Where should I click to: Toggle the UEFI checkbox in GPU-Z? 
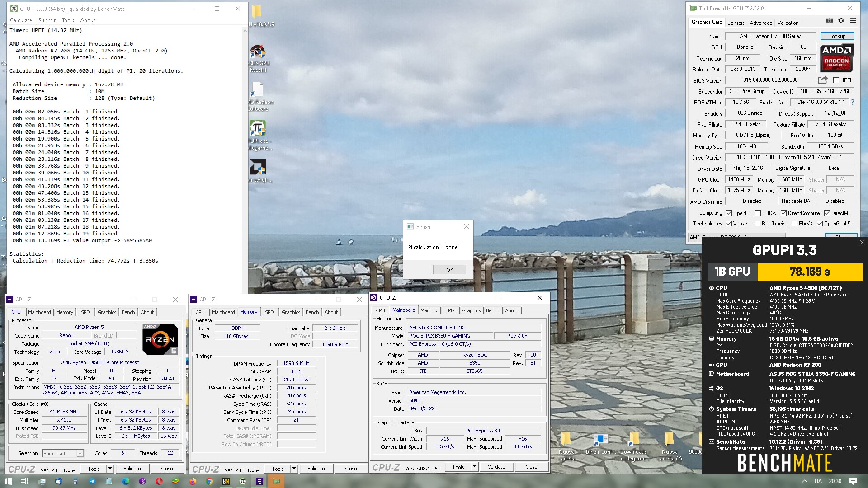coord(836,80)
